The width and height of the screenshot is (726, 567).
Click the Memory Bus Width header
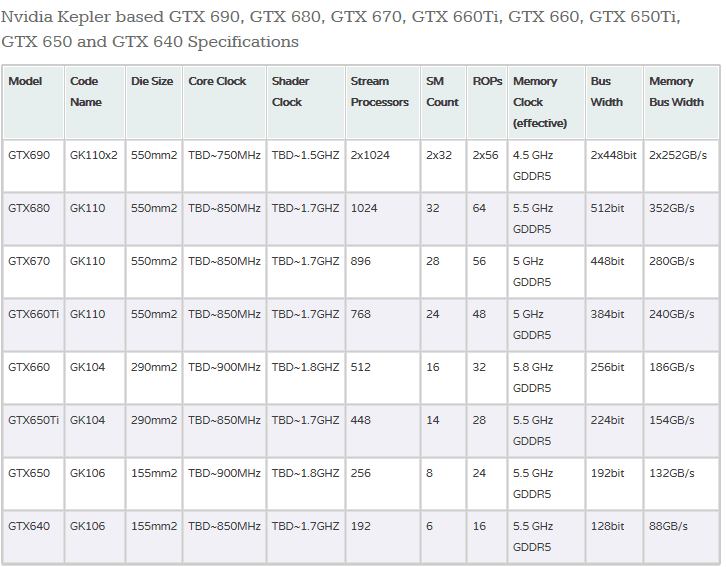[x=682, y=102]
